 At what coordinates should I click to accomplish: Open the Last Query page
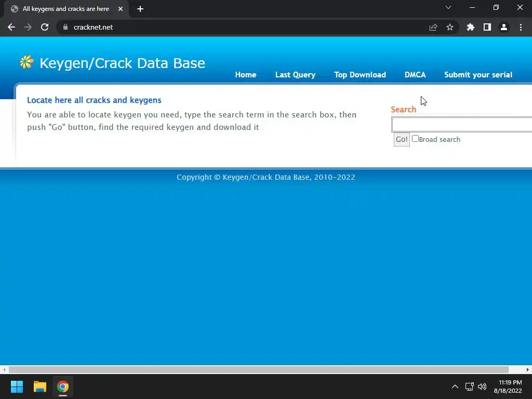[295, 75]
